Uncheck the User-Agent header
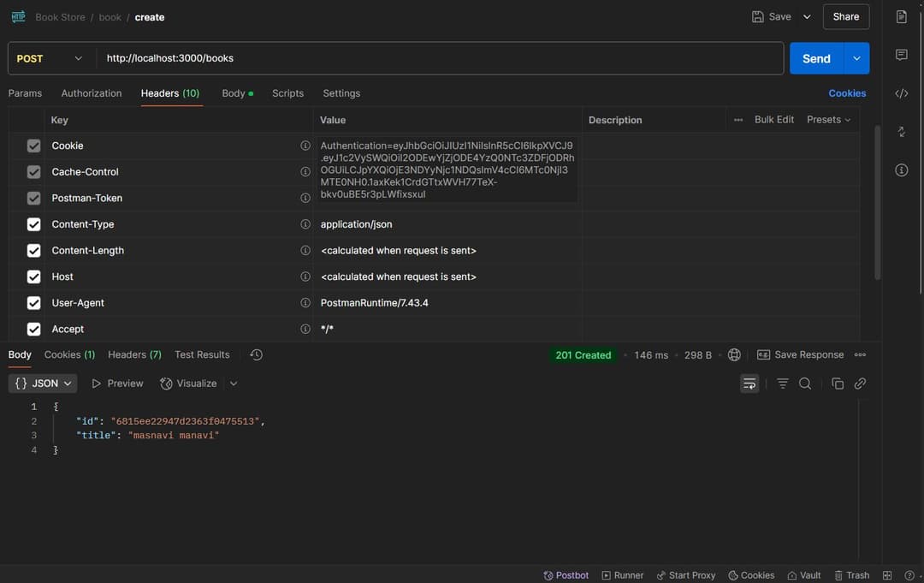 click(x=33, y=302)
